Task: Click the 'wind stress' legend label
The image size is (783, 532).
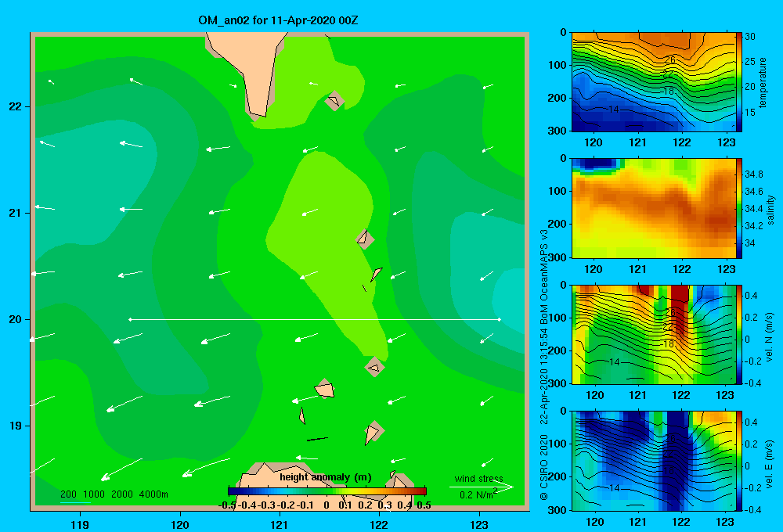Action: coord(479,479)
